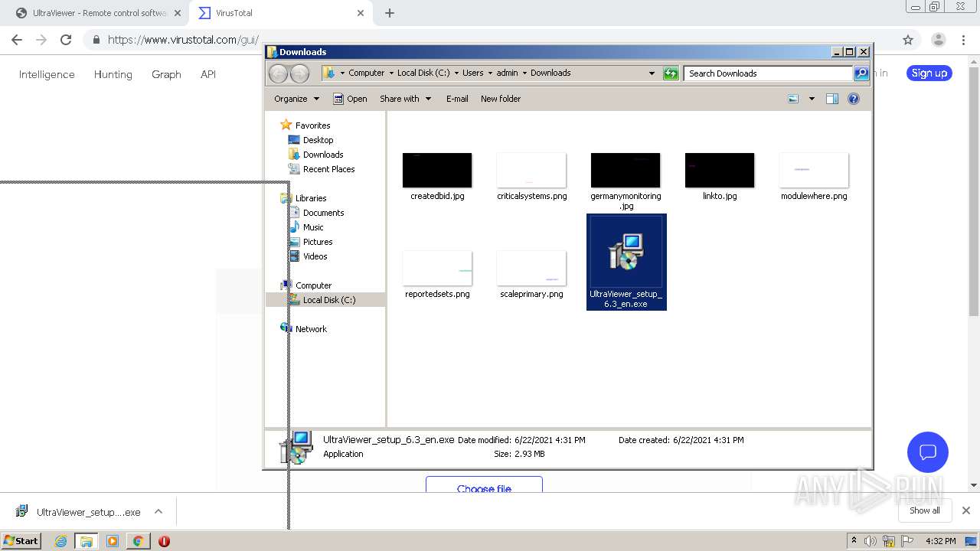Image resolution: width=980 pixels, height=551 pixels.
Task: Open Intelligence on VirusTotal
Action: (x=47, y=74)
